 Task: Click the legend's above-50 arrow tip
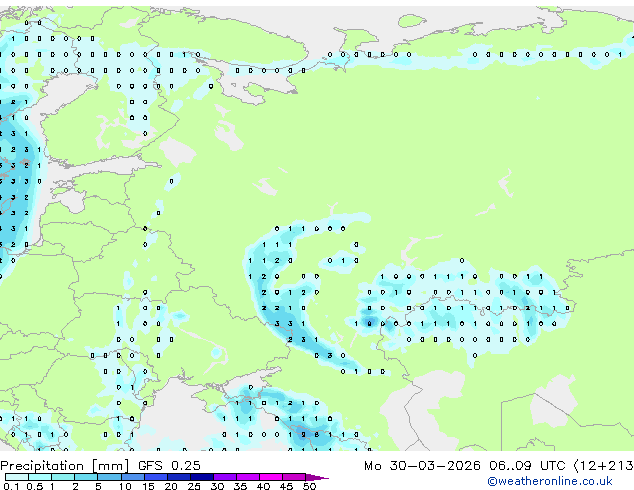(317, 477)
